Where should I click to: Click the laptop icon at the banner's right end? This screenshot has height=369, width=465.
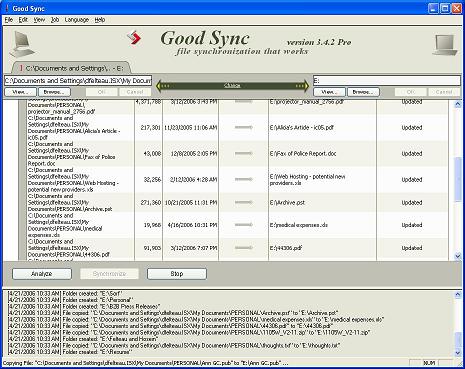[x=445, y=45]
